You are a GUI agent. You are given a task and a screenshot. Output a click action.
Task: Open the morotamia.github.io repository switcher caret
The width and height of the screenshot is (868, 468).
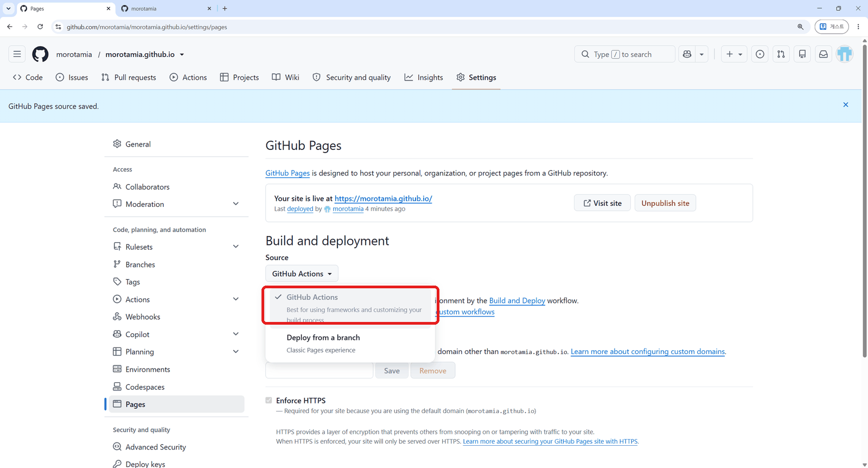click(x=182, y=54)
